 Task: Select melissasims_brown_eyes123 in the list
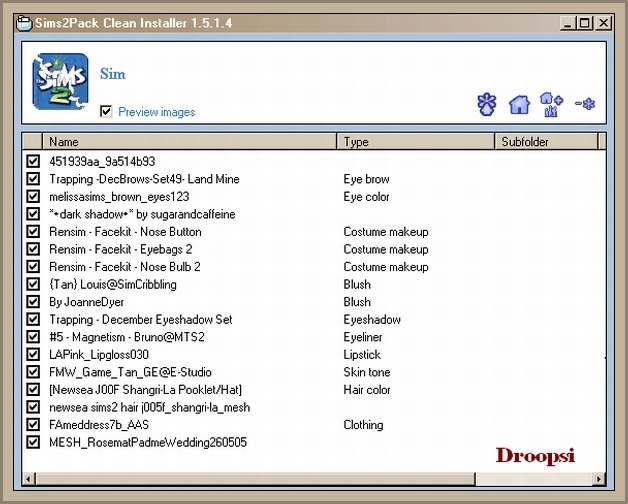point(119,197)
